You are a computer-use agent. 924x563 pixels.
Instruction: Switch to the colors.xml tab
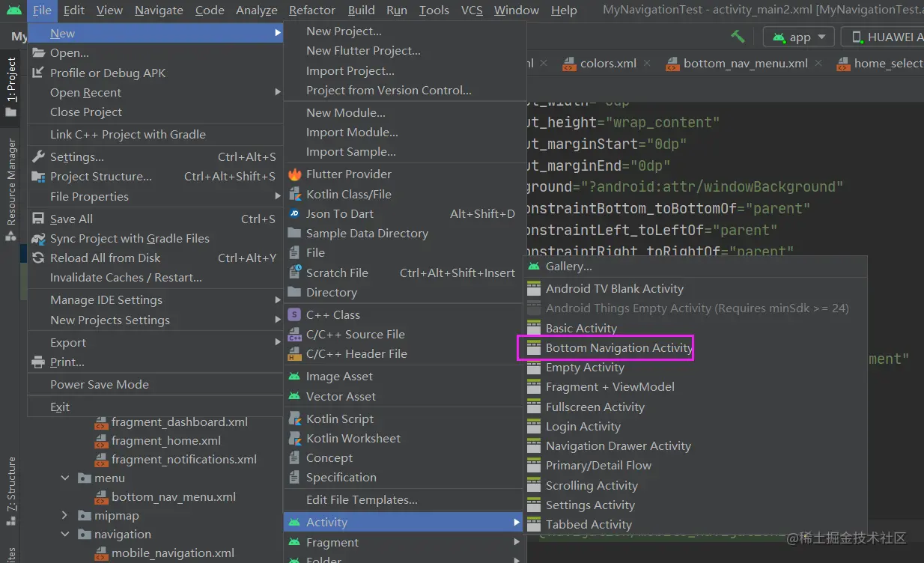point(600,64)
